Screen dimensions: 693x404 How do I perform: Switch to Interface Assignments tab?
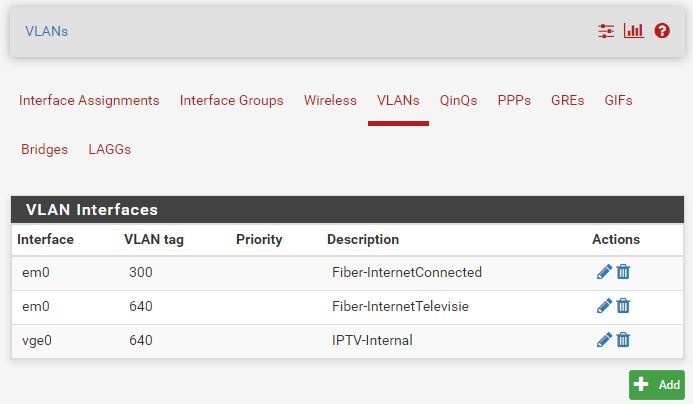pyautogui.click(x=89, y=100)
